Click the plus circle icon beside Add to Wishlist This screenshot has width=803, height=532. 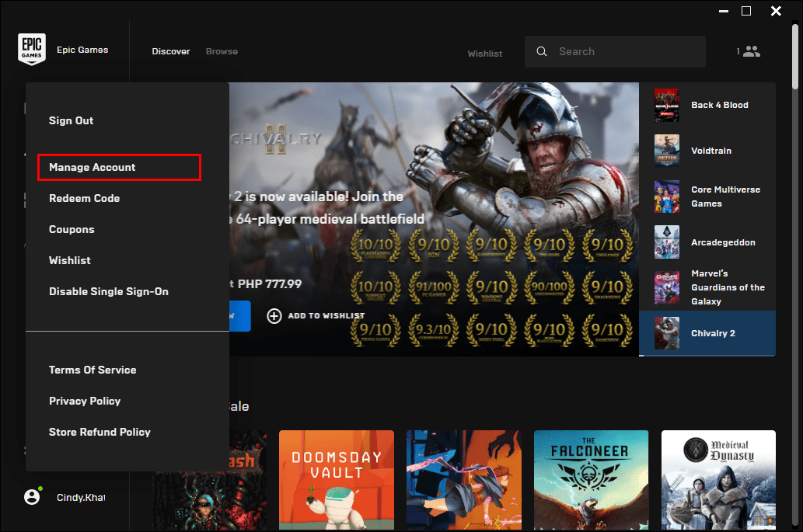(x=274, y=315)
